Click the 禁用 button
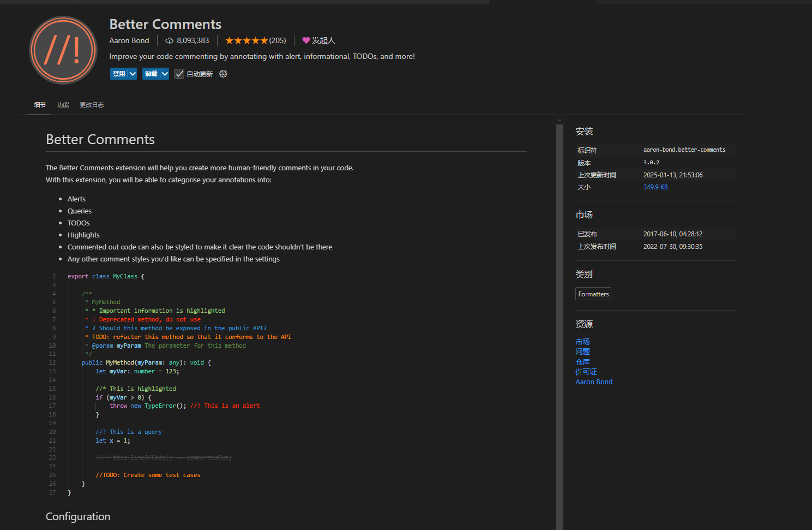 119,74
